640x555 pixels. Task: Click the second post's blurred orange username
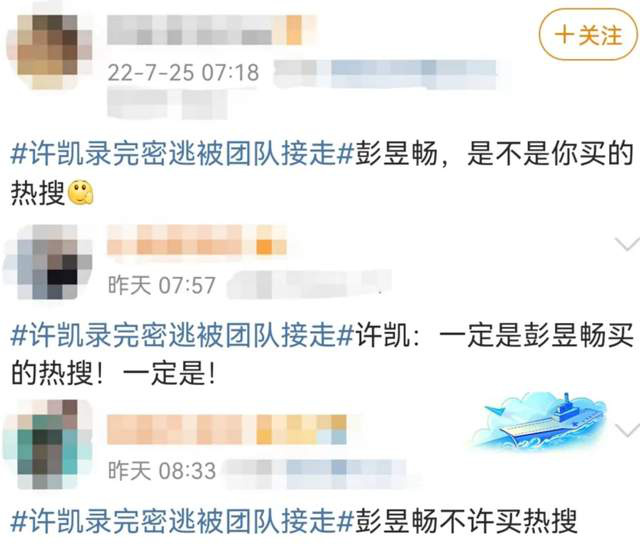point(197,240)
